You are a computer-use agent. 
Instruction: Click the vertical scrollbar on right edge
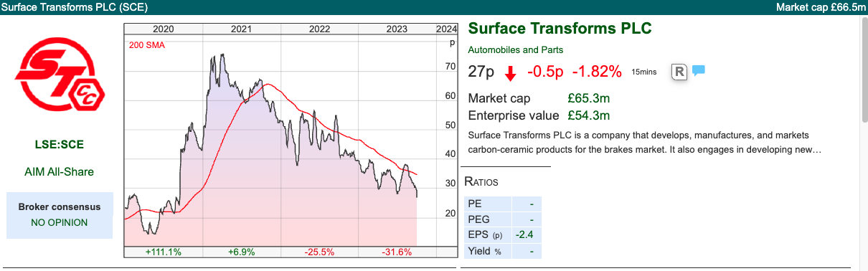coord(863,143)
